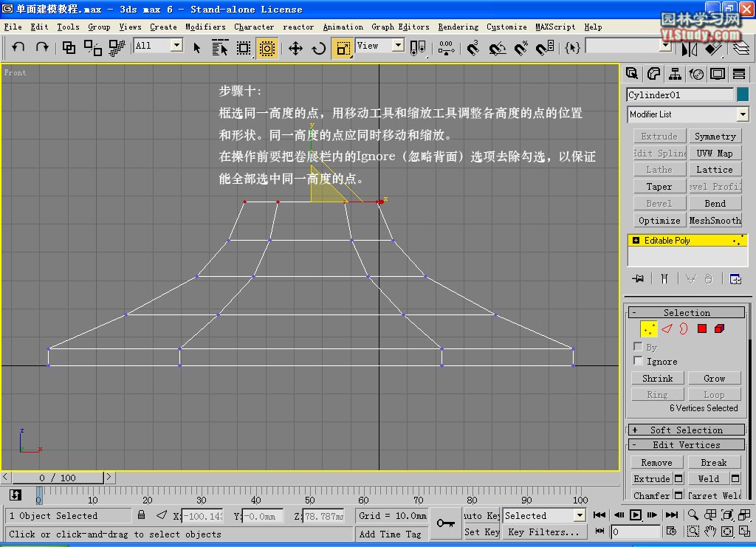The image size is (756, 547).
Task: Open the View reference coordinate dropdown
Action: click(398, 46)
